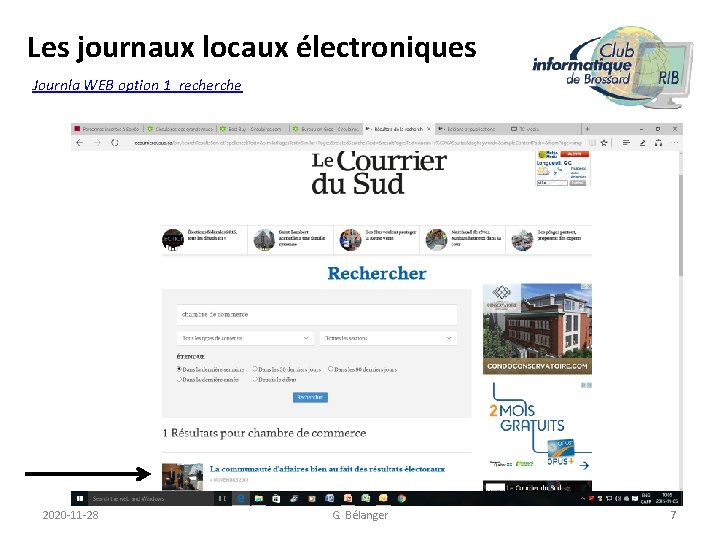This screenshot has width=720, height=540.
Task: Reload the page with the refresh icon
Action: click(x=115, y=143)
